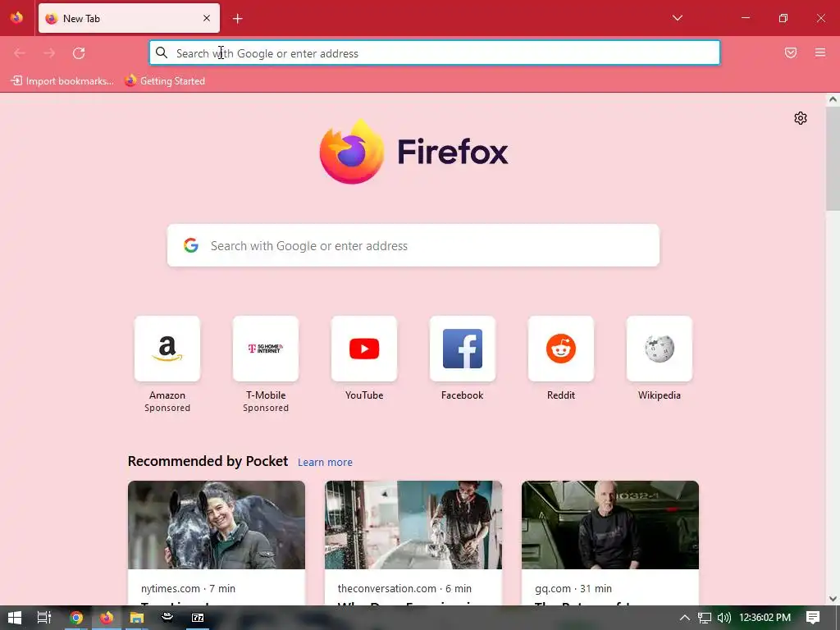Open the Amazon sponsored shortcut tile
This screenshot has width=840, height=630.
pyautogui.click(x=167, y=349)
